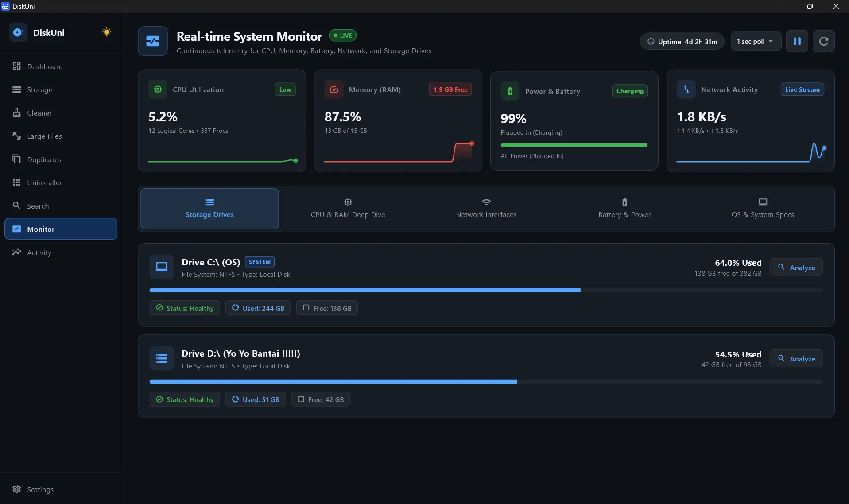Click the arrows icon on the Network Activity card

click(x=686, y=89)
